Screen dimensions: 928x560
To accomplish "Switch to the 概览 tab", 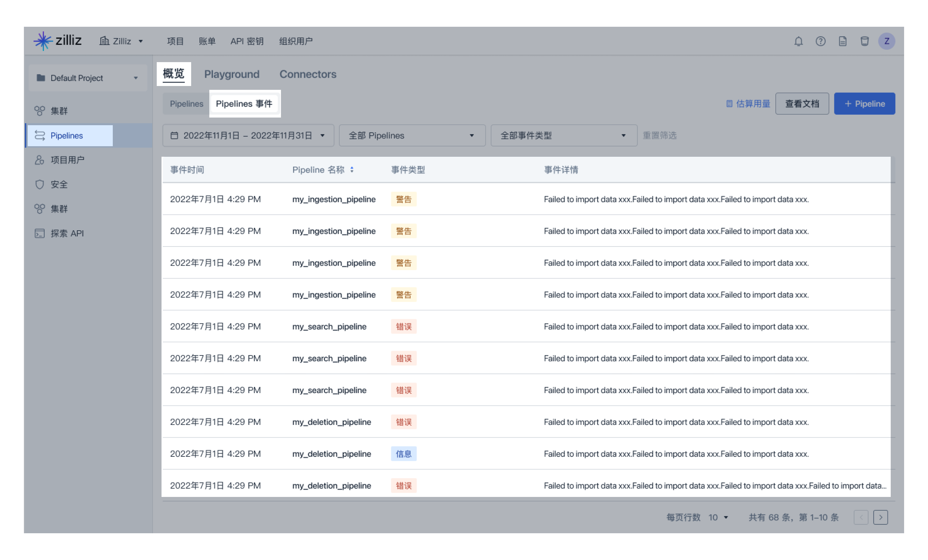I will [x=174, y=74].
